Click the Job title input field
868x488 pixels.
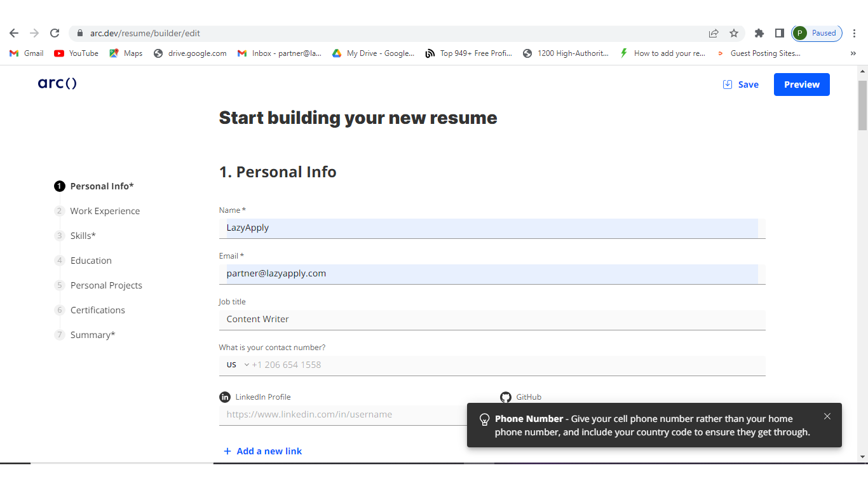[492, 320]
